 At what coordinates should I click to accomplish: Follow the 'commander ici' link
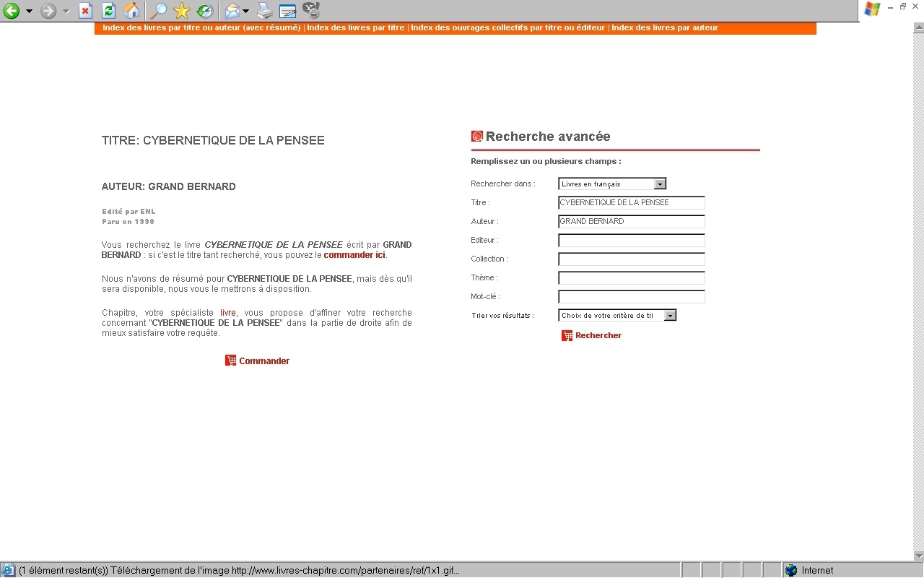click(354, 255)
